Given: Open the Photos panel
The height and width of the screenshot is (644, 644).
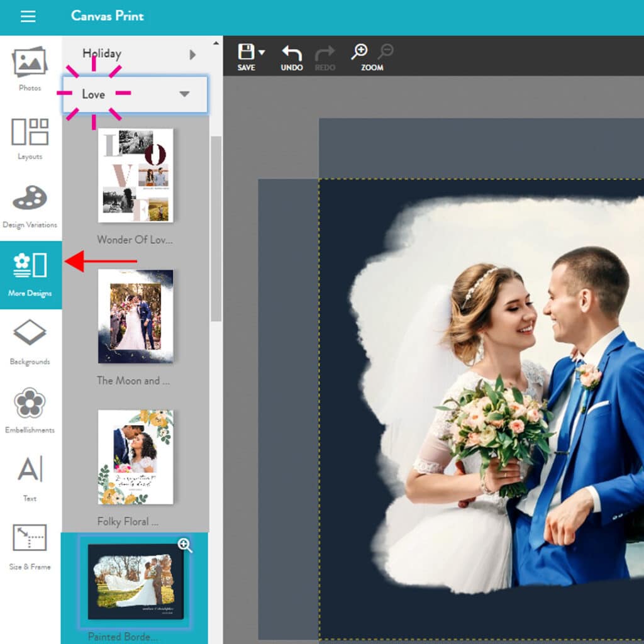Looking at the screenshot, I should [30, 69].
